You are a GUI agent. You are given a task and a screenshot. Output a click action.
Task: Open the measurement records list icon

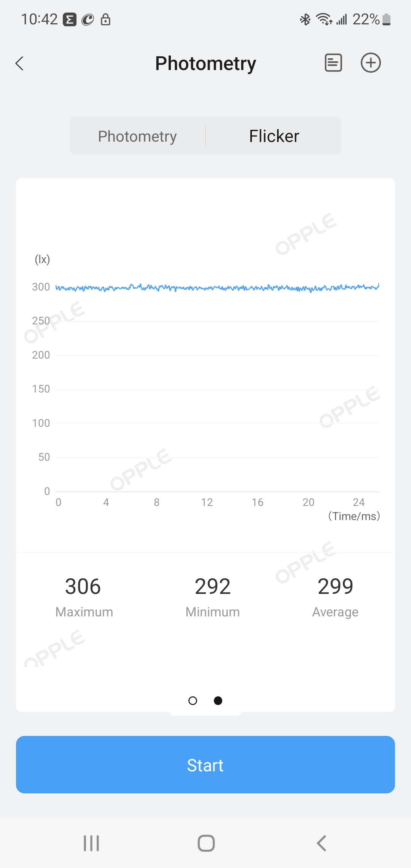[333, 63]
